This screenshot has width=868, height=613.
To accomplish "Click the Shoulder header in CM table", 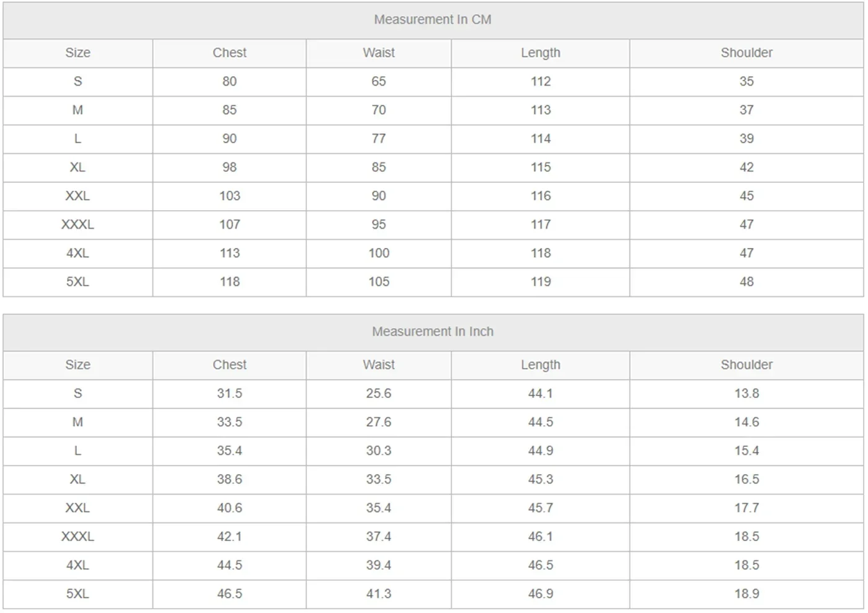I will click(x=746, y=53).
